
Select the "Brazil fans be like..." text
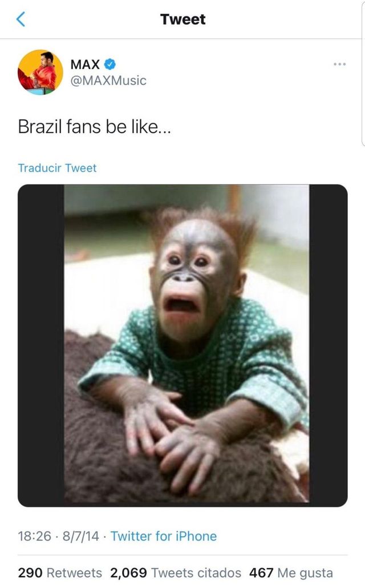tap(94, 127)
